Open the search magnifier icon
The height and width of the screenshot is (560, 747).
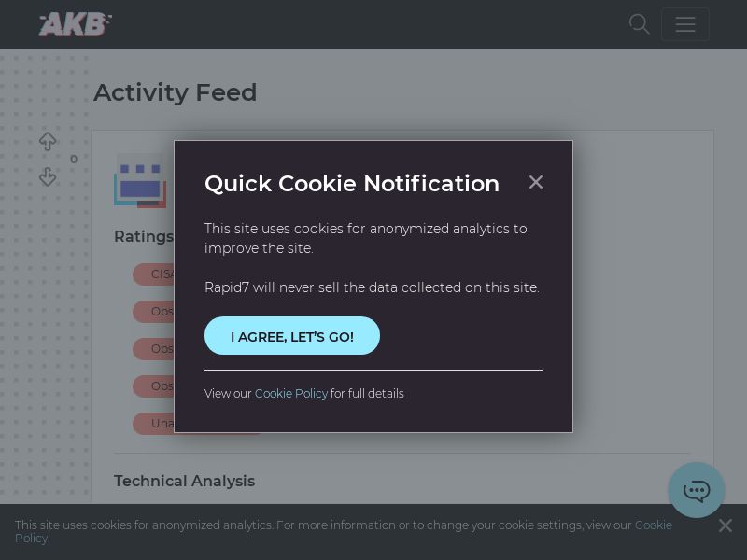coord(639,24)
